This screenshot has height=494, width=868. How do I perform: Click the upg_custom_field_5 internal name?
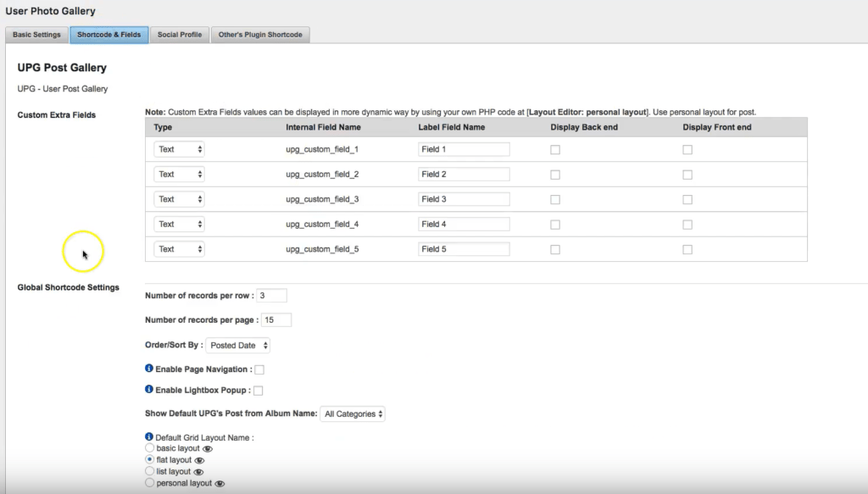pos(322,249)
